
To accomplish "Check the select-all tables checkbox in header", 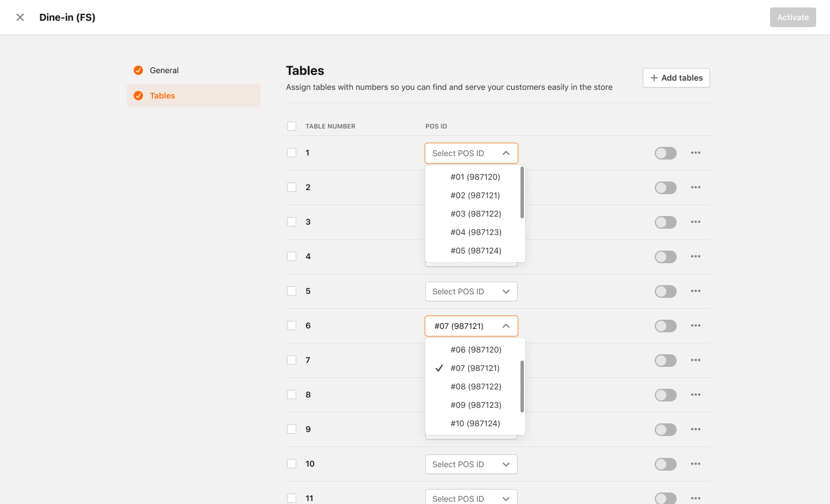I will point(292,126).
